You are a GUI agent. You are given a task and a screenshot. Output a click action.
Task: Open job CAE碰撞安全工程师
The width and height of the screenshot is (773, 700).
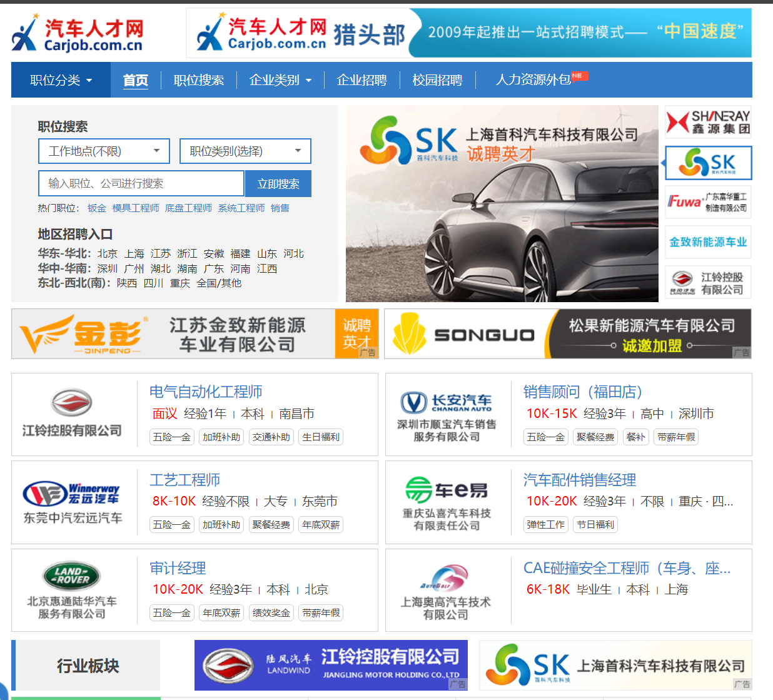tap(627, 568)
